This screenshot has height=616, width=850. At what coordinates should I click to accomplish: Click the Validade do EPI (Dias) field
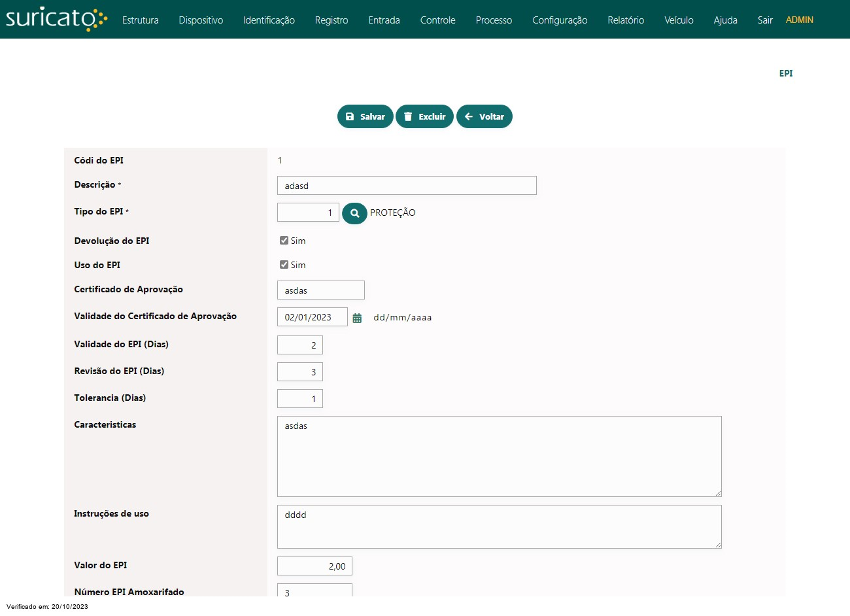tap(300, 345)
